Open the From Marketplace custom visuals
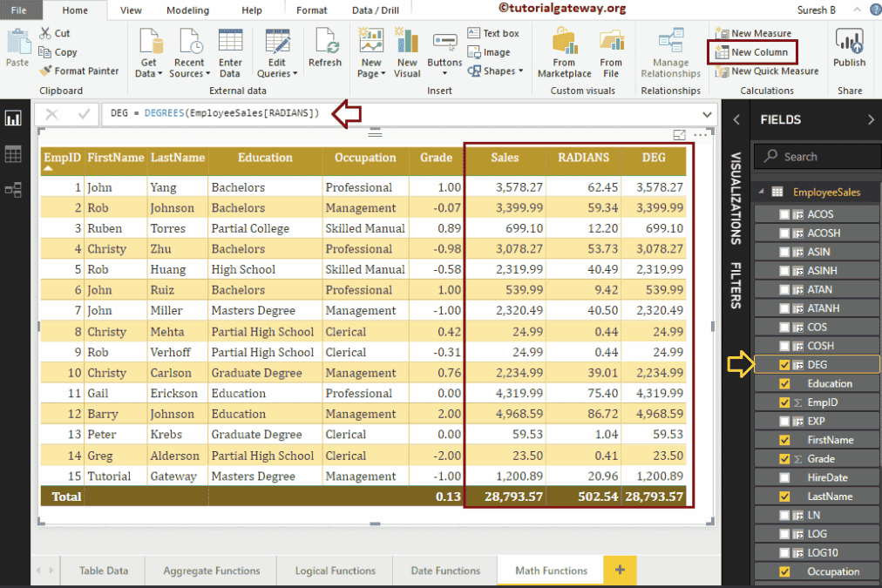The width and height of the screenshot is (882, 588). (564, 54)
